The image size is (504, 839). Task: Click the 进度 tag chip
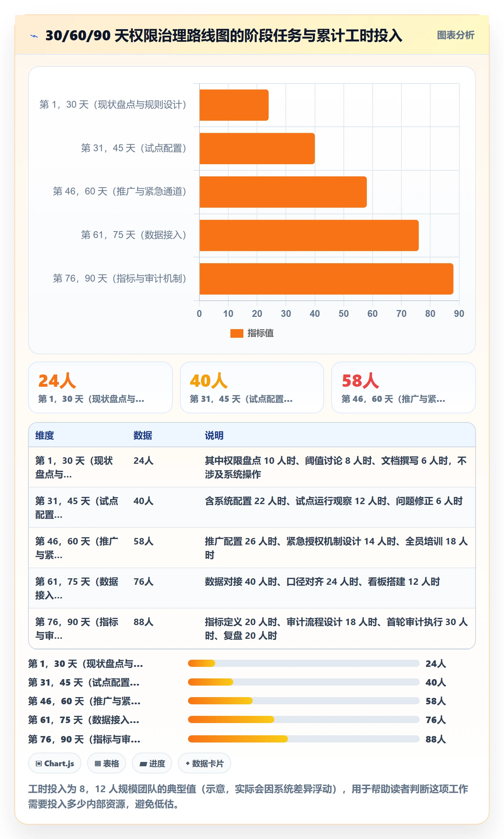[x=152, y=763]
